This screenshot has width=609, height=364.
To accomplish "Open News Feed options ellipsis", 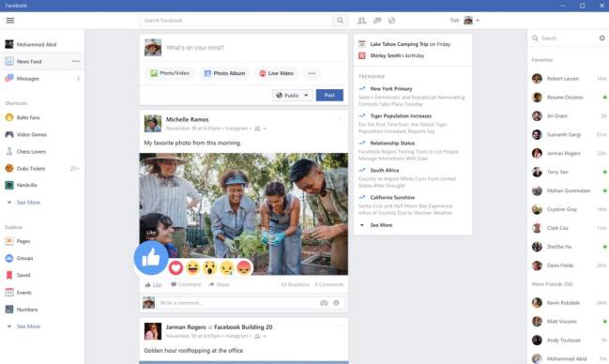I will (x=75, y=61).
